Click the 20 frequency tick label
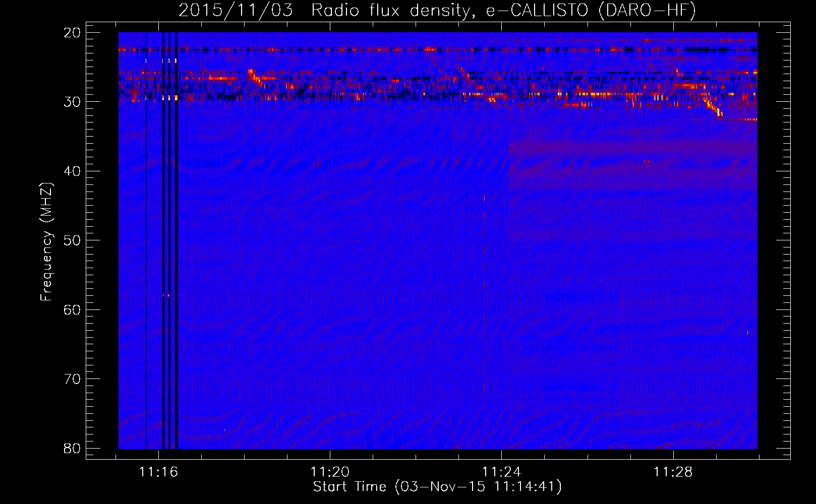This screenshot has height=504, width=816. point(72,33)
